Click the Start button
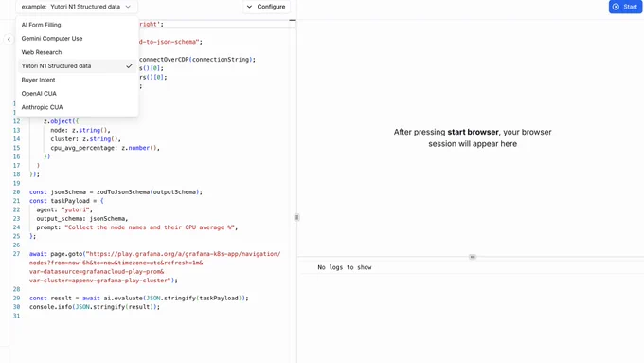Image resolution: width=644 pixels, height=363 pixels. coord(625,7)
